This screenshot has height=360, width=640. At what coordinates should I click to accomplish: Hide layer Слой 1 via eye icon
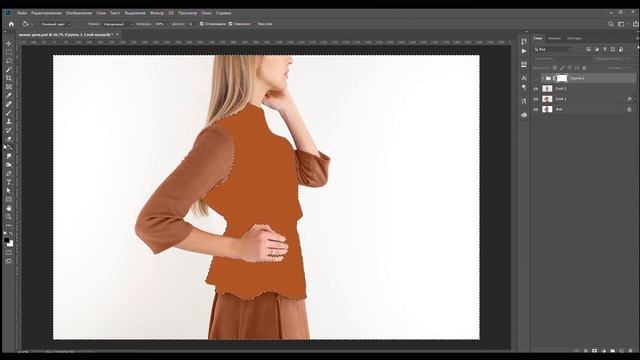tap(536, 99)
